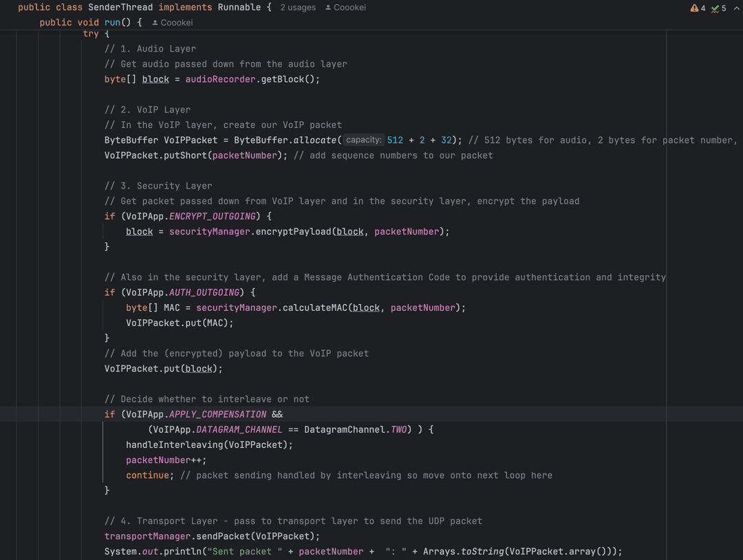Click the Coookei author hint after run()
The height and width of the screenshot is (560, 743).
176,23
